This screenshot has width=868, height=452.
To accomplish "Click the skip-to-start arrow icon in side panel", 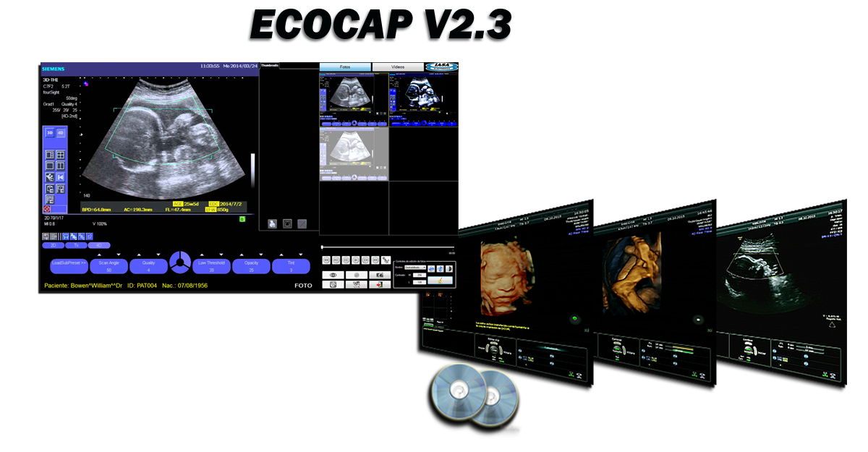I will pos(61,177).
